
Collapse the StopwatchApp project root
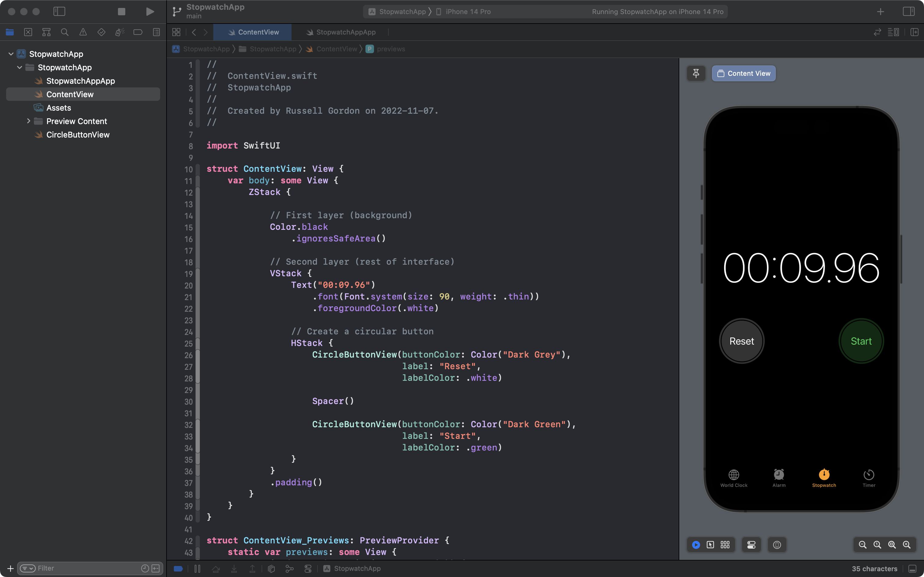[11, 54]
